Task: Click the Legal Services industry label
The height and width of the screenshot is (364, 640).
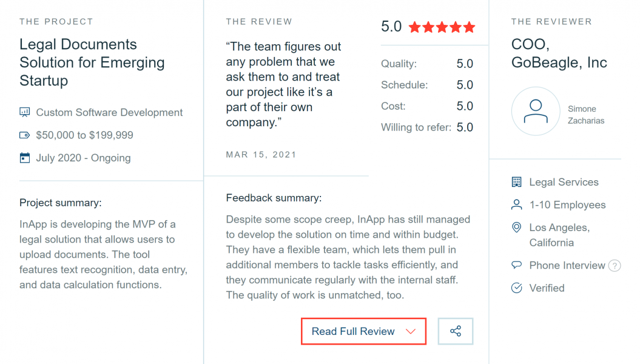Action: (x=564, y=182)
